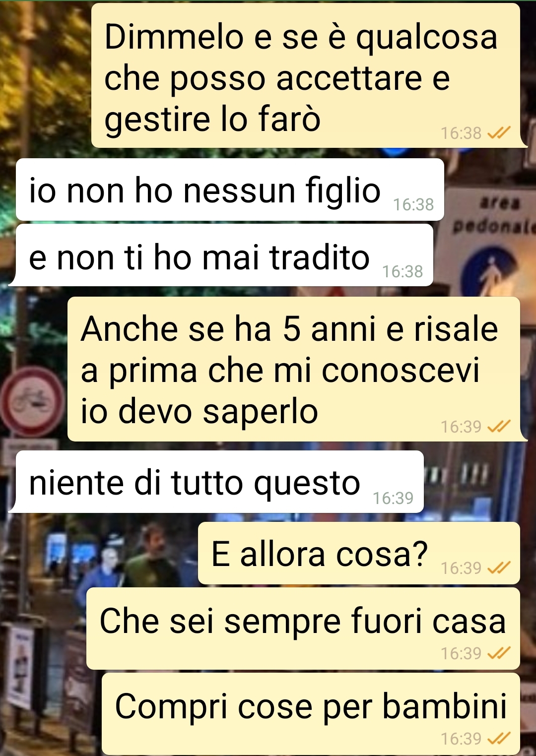Tap the ticks on "Compri cose per bambini"
Image resolution: width=536 pixels, height=756 pixels.
pos(499,739)
